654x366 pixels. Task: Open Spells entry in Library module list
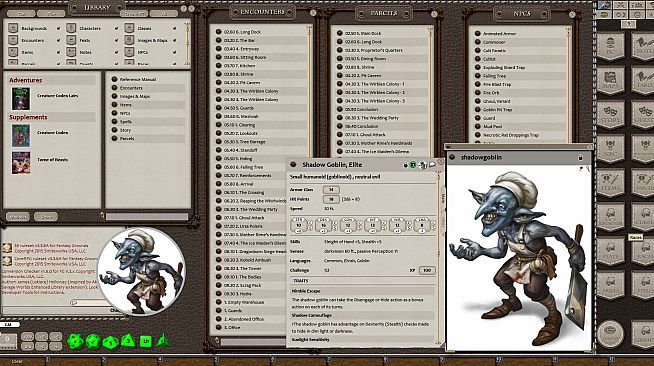(x=148, y=122)
